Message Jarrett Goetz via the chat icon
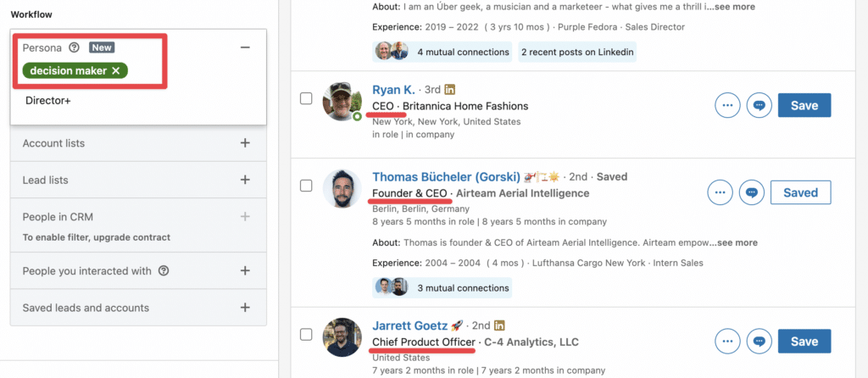The image size is (868, 378). click(759, 341)
